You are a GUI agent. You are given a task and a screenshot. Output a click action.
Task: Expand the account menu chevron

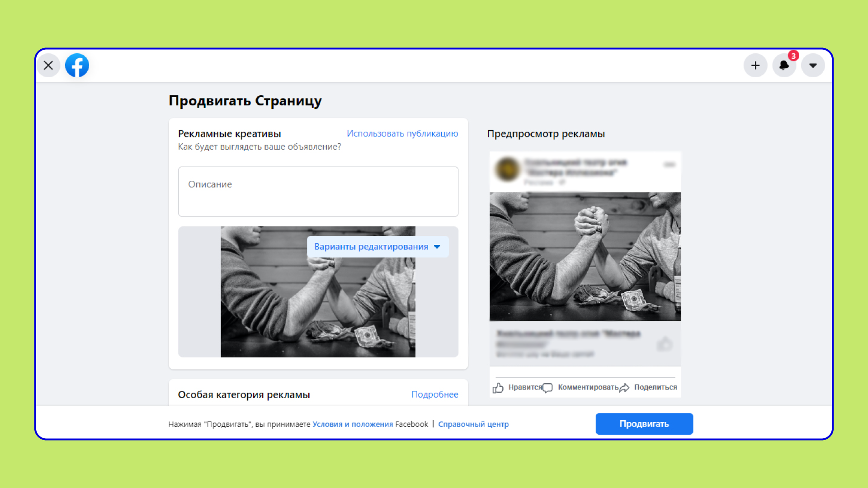pyautogui.click(x=812, y=66)
